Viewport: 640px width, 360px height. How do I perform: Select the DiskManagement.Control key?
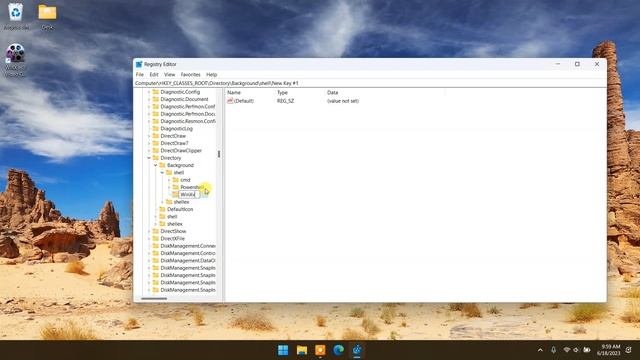pyautogui.click(x=188, y=253)
